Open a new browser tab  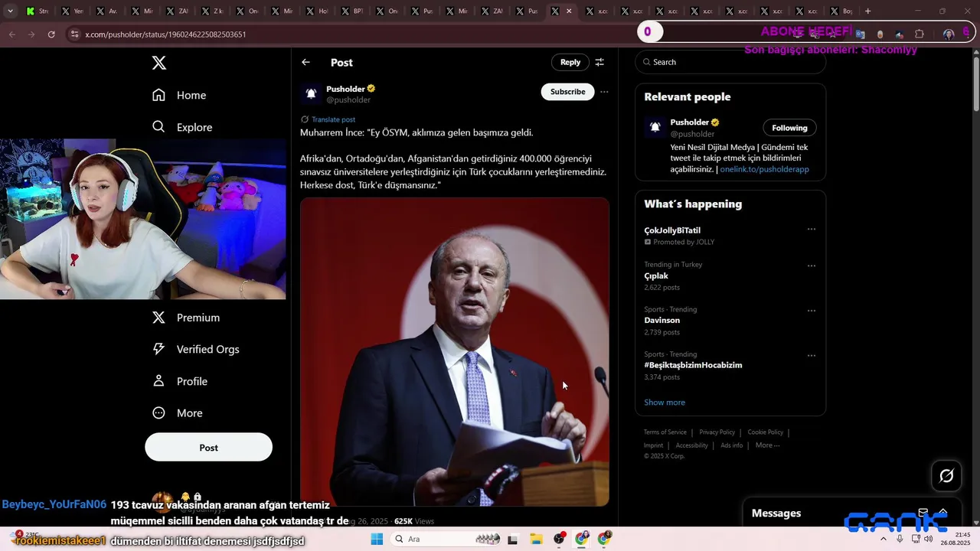tap(867, 11)
